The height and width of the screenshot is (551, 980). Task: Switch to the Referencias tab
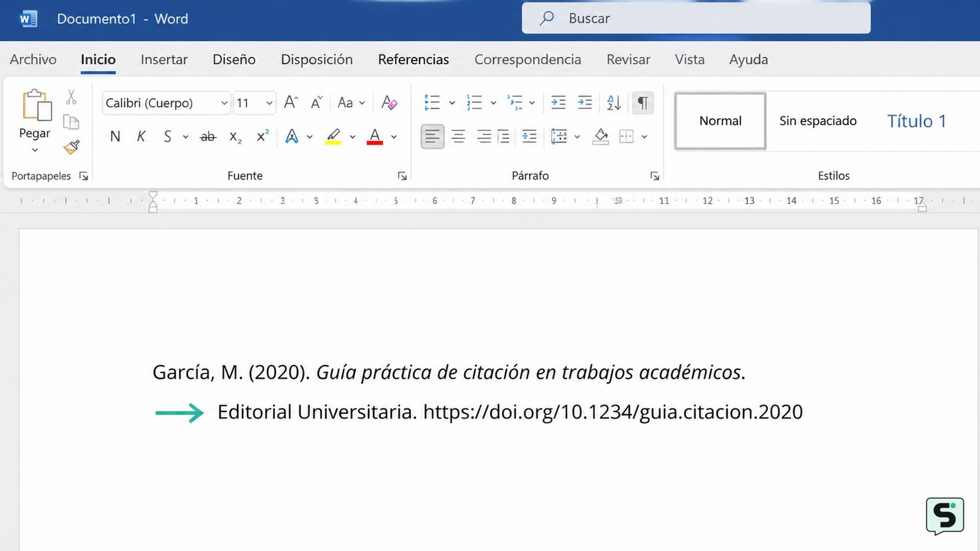tap(413, 59)
